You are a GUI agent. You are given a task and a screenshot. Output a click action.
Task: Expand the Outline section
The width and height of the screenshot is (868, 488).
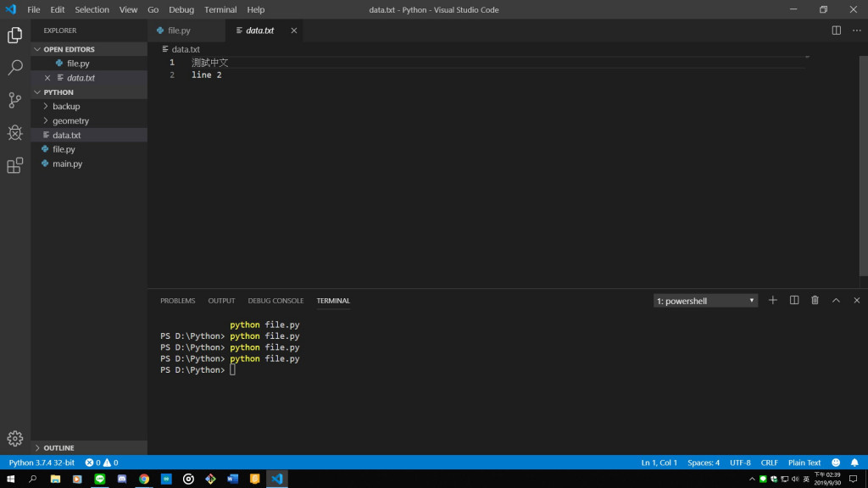(90, 447)
